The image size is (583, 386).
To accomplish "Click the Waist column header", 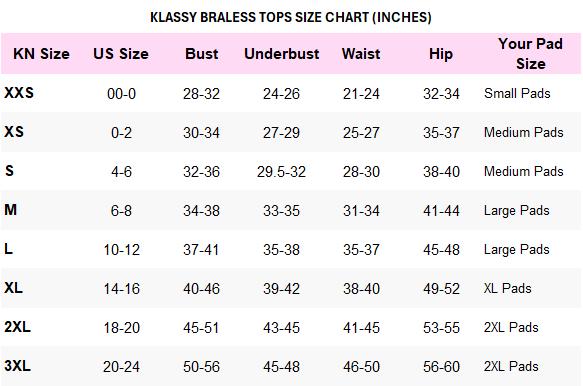I will click(x=361, y=54).
